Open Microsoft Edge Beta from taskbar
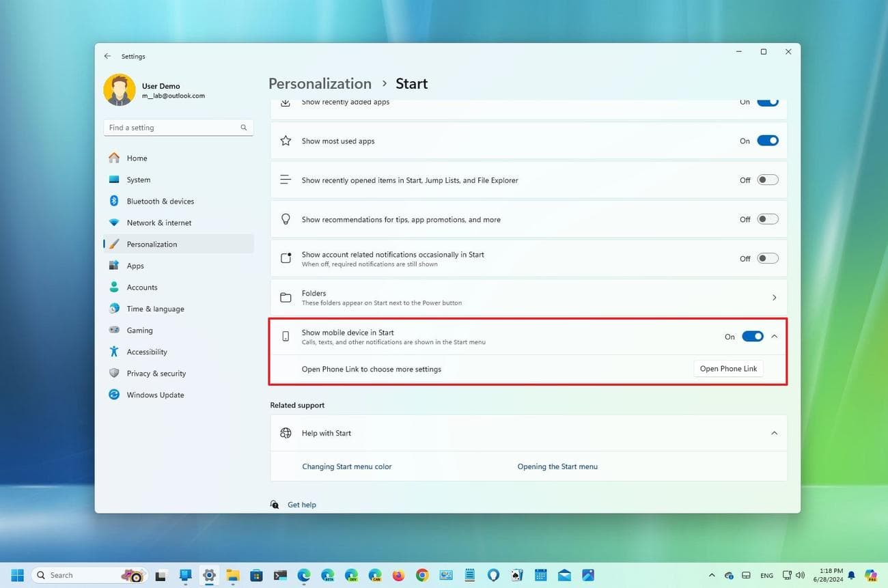888x588 pixels. click(x=327, y=575)
